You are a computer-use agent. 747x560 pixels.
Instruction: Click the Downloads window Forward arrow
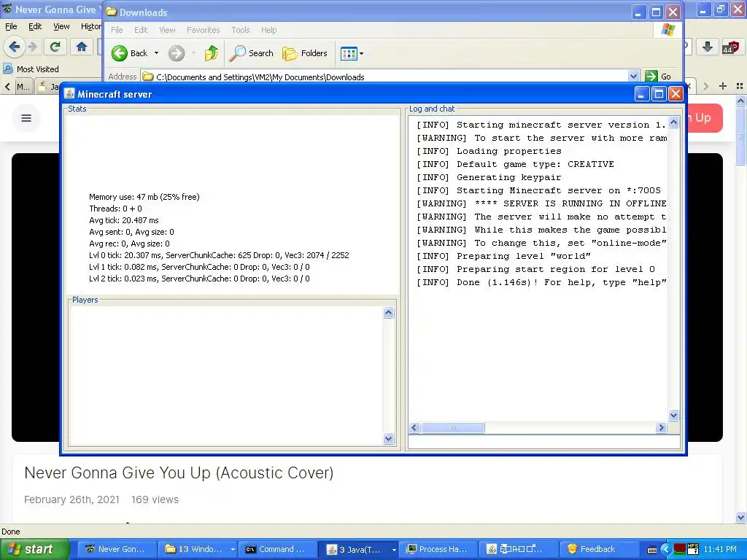[x=177, y=53]
